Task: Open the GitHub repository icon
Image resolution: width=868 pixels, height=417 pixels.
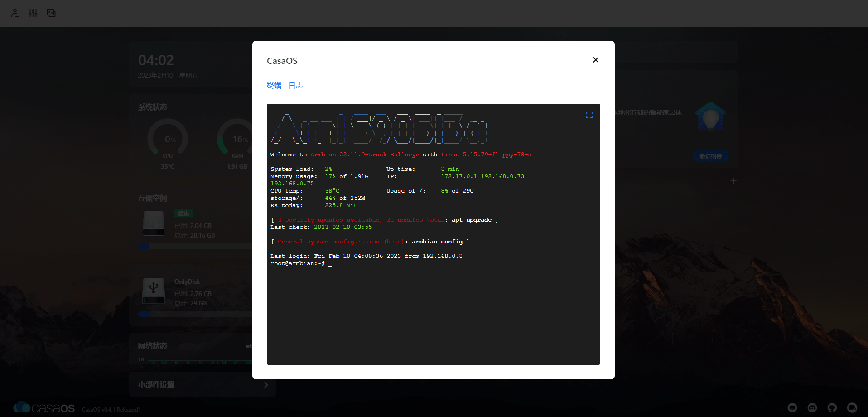Action: (x=832, y=407)
